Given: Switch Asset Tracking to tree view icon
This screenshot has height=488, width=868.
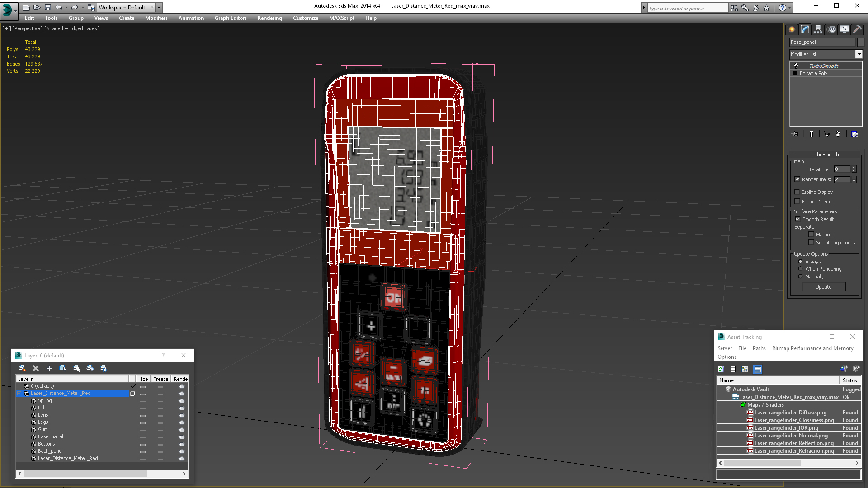Looking at the screenshot, I should tap(745, 369).
